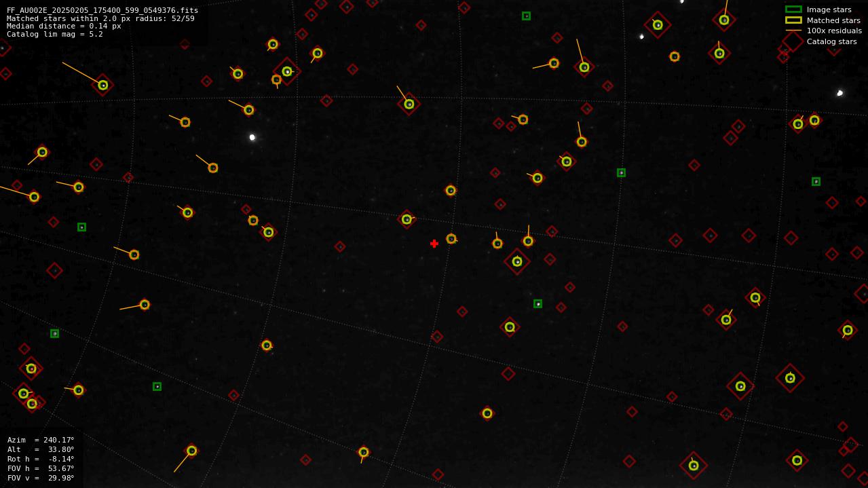Click the 'Rot h = -8.14°' readout
This screenshot has width=868, height=488.
pyautogui.click(x=41, y=459)
